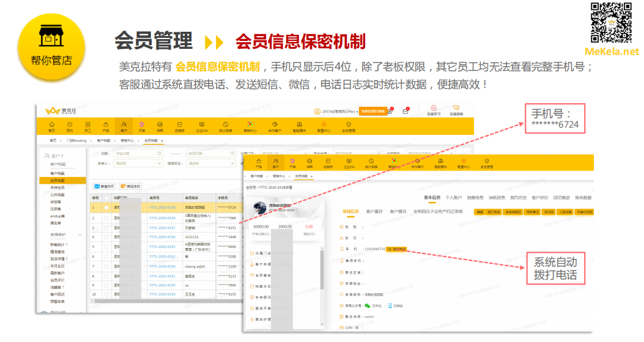Open 身体数据 tab in detail window

(x=583, y=198)
